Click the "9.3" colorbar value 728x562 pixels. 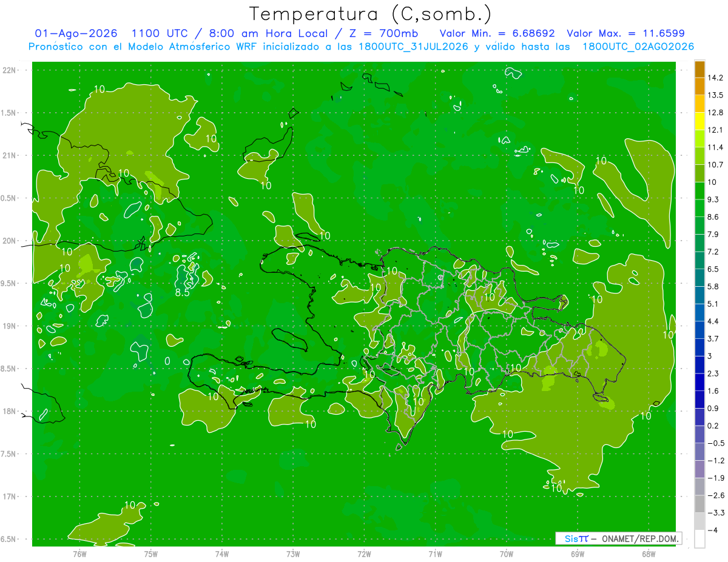(713, 199)
